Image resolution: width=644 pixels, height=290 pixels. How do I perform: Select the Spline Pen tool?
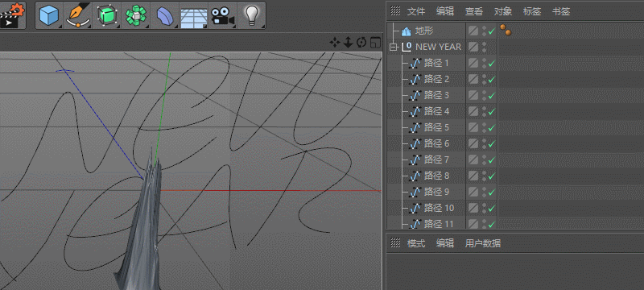click(x=77, y=15)
